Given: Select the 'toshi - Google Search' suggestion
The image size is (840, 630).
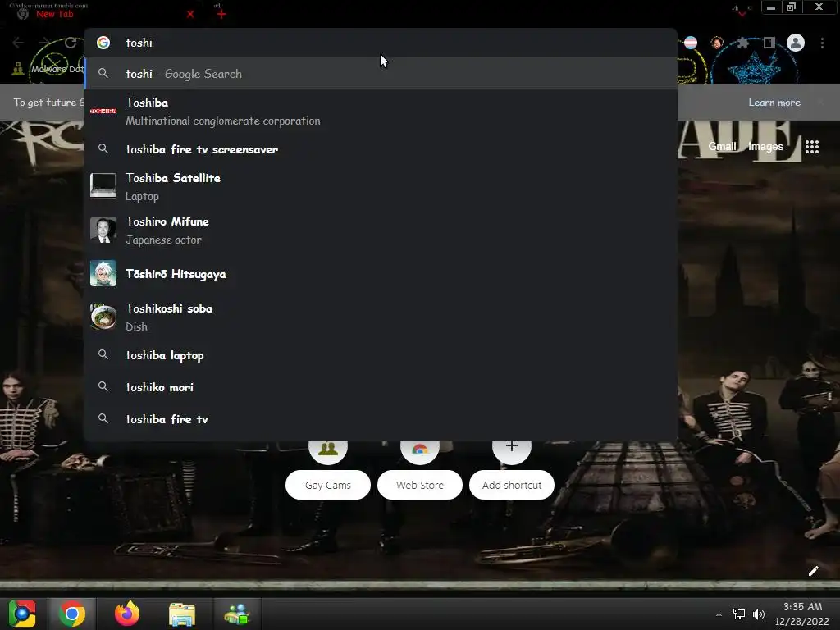Looking at the screenshot, I should tap(381, 73).
